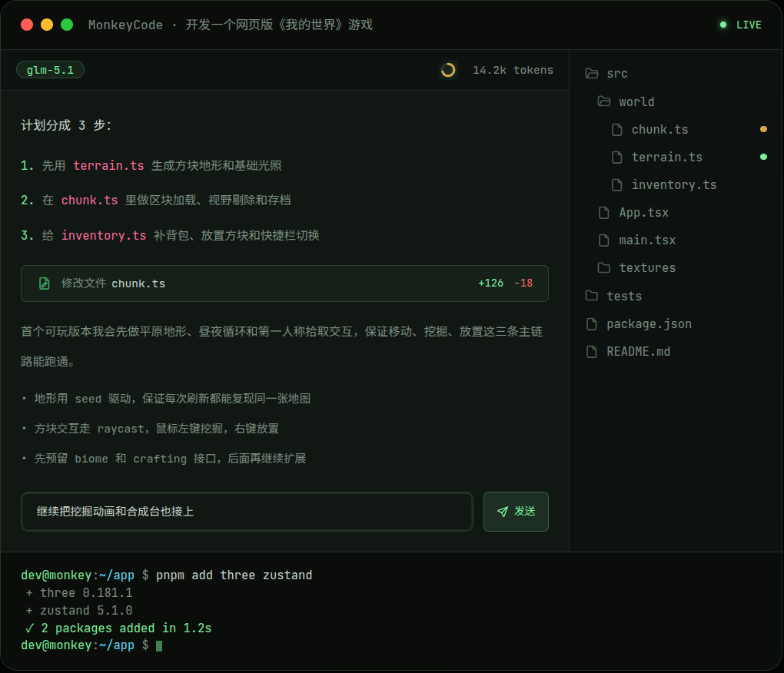Click the yellow minimize window button
Screen dimensions: 784x673
(x=47, y=25)
